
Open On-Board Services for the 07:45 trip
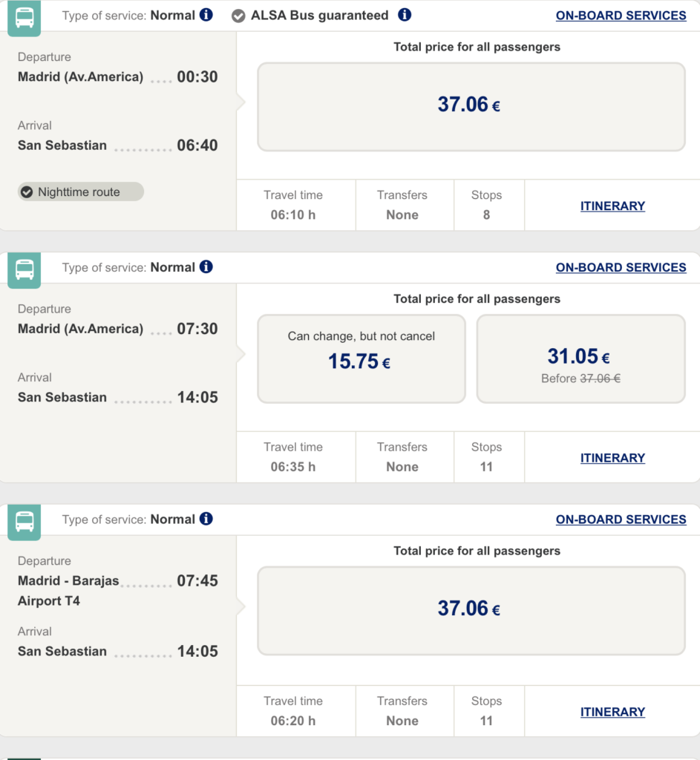(x=621, y=520)
